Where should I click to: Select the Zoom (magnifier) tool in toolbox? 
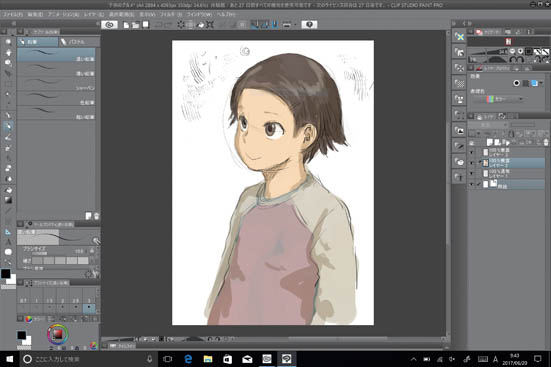pyautogui.click(x=8, y=42)
